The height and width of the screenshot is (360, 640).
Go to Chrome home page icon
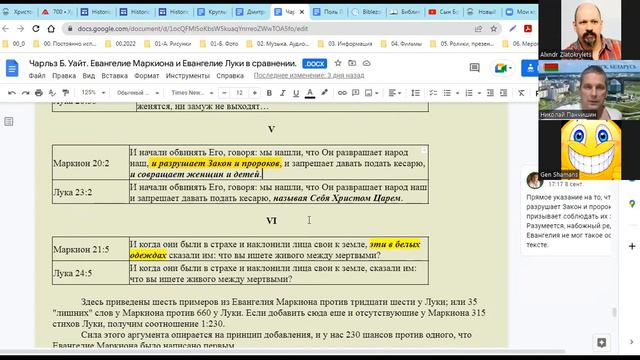tap(51, 29)
